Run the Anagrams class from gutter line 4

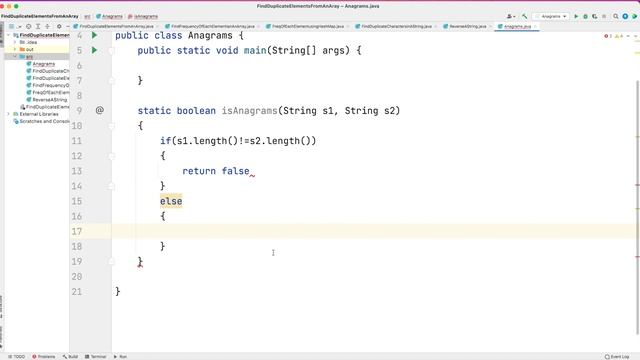tap(94, 36)
